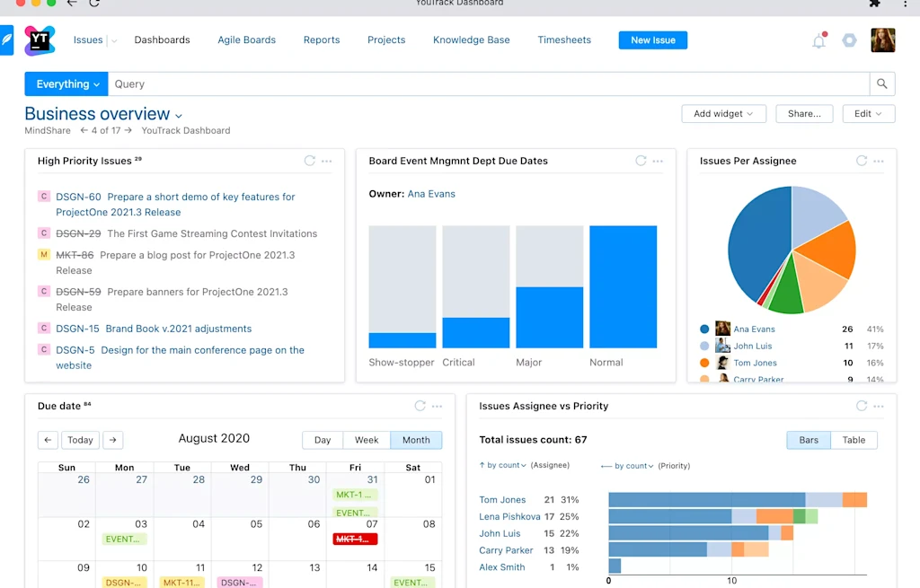The width and height of the screenshot is (920, 588).
Task: Expand the Business overview title dropdown
Action: [x=178, y=115]
